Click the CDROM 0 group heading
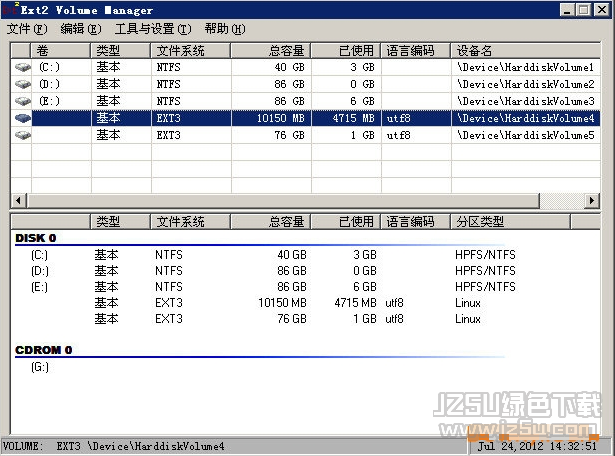Viewport: 615px width, 456px height. 44,350
